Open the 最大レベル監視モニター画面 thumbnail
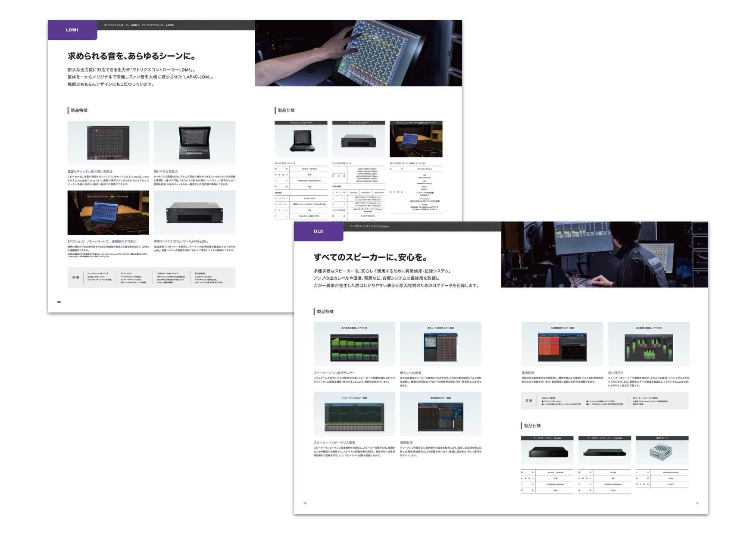This screenshot has width=756, height=534. [x=440, y=344]
